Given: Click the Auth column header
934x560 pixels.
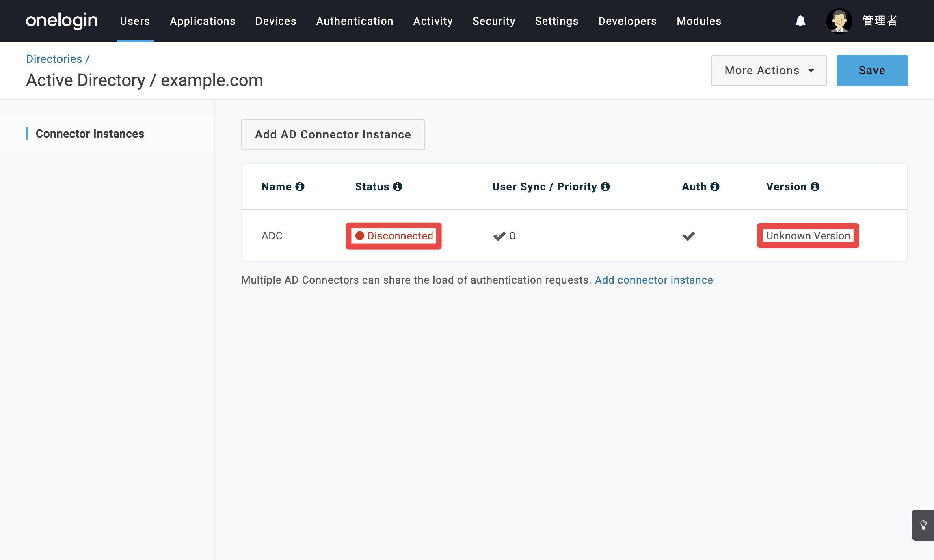Looking at the screenshot, I should pyautogui.click(x=694, y=187).
